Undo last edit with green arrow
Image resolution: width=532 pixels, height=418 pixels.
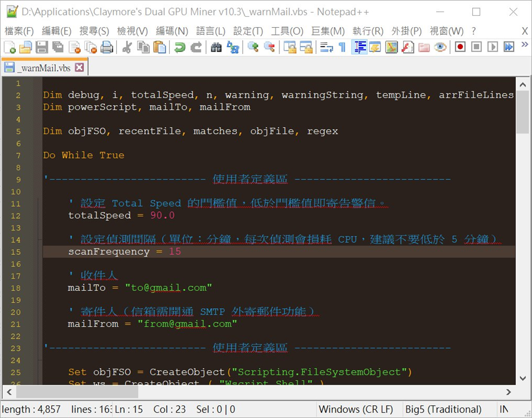pyautogui.click(x=179, y=47)
